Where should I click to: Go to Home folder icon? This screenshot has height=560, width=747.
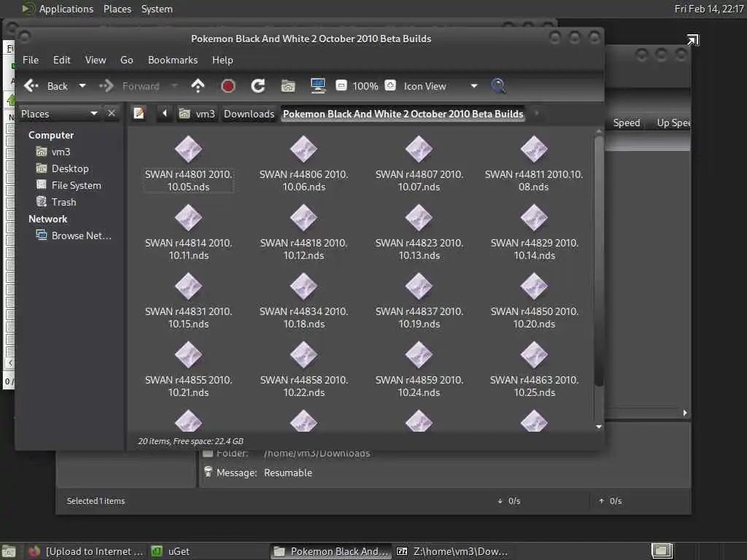point(288,86)
